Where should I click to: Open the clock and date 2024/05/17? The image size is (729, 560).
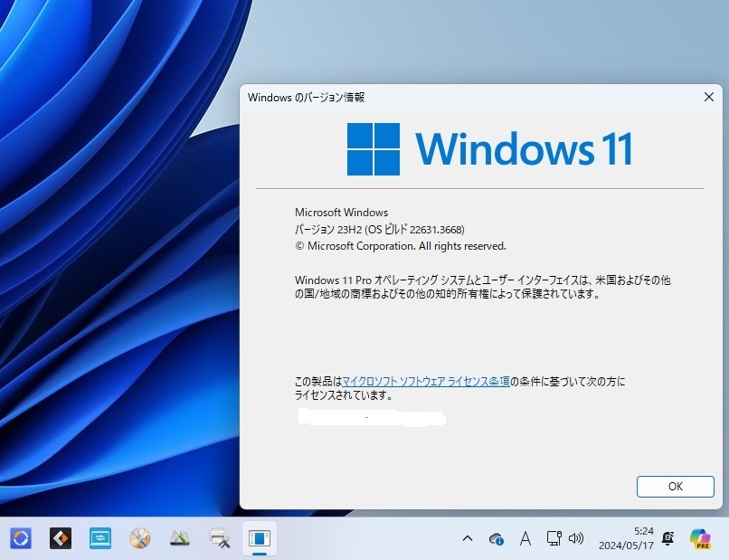tap(626, 538)
